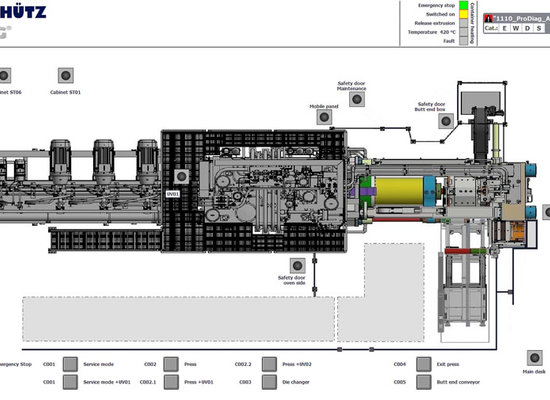Click the UV01 stop indicator on the platform

181,176
